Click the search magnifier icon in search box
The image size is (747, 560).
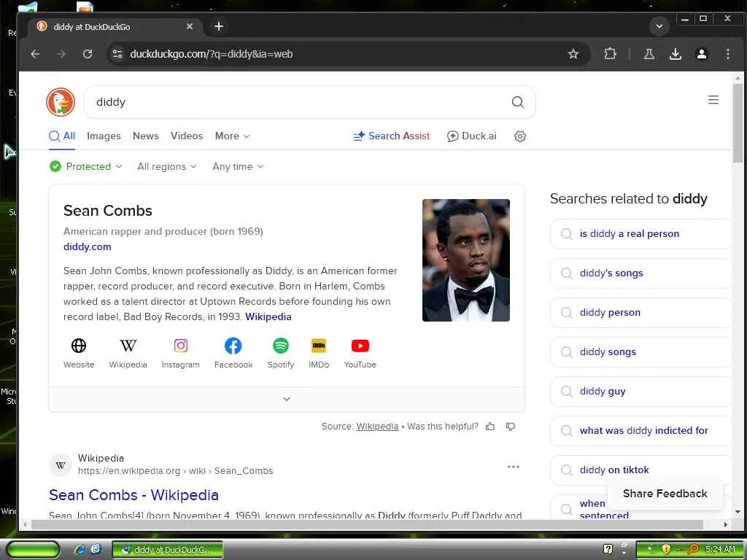coord(517,102)
